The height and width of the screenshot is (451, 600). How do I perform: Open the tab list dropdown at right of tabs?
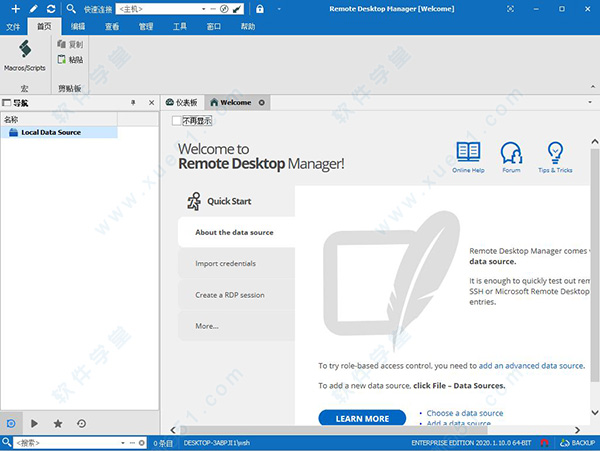[x=590, y=102]
